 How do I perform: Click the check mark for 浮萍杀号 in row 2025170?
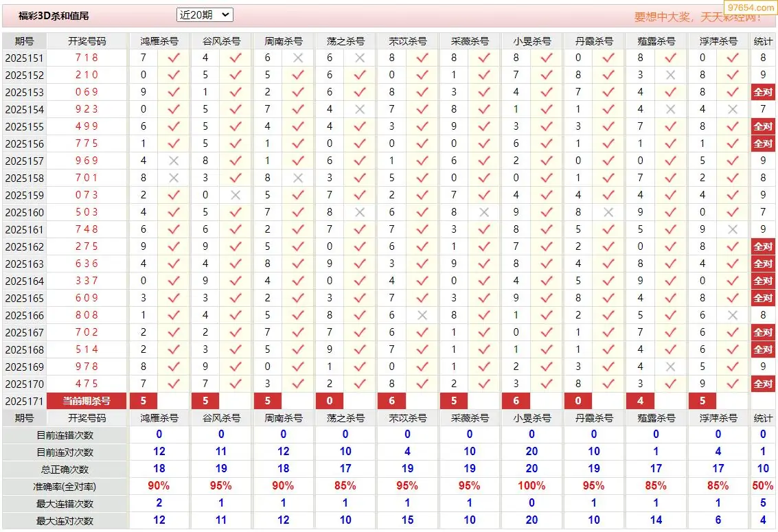click(733, 384)
